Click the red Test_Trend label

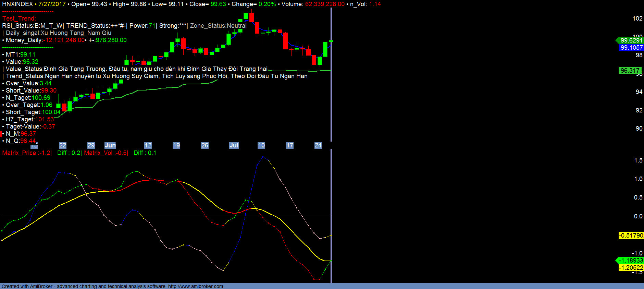[x=19, y=19]
